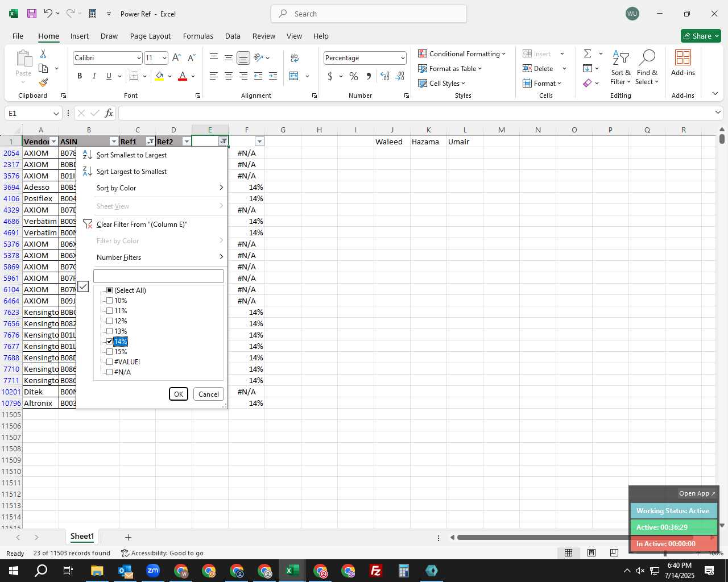This screenshot has width=728, height=582.
Task: Open the Vendor column filter dropdown
Action: click(53, 142)
